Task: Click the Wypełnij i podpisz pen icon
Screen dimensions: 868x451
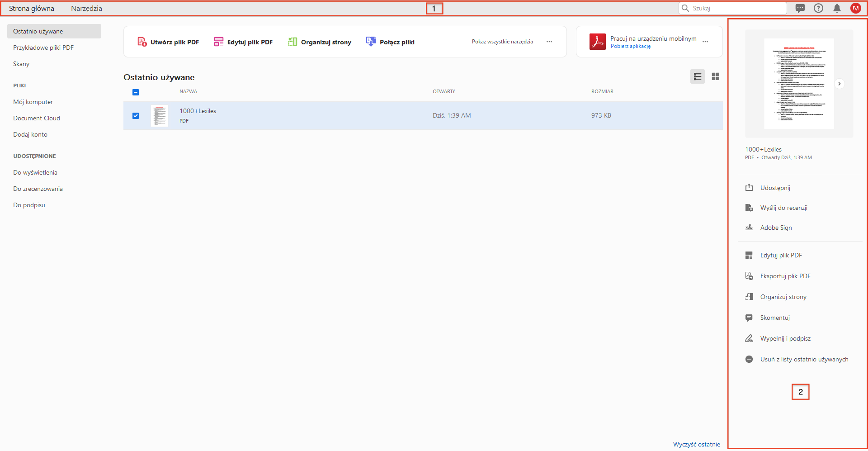Action: (749, 338)
